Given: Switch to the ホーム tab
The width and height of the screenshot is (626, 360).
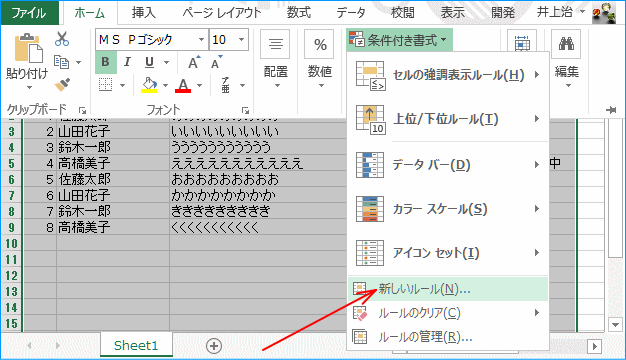Looking at the screenshot, I should pos(89,13).
